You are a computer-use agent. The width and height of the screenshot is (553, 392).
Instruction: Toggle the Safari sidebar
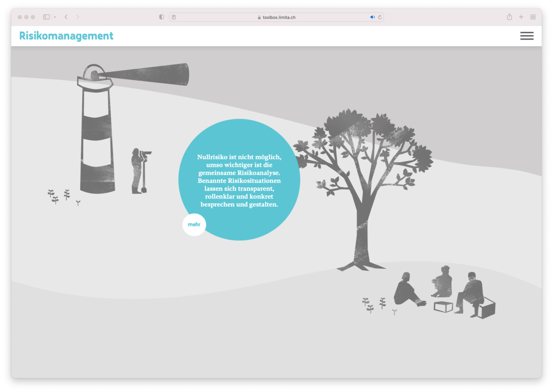pos(46,17)
